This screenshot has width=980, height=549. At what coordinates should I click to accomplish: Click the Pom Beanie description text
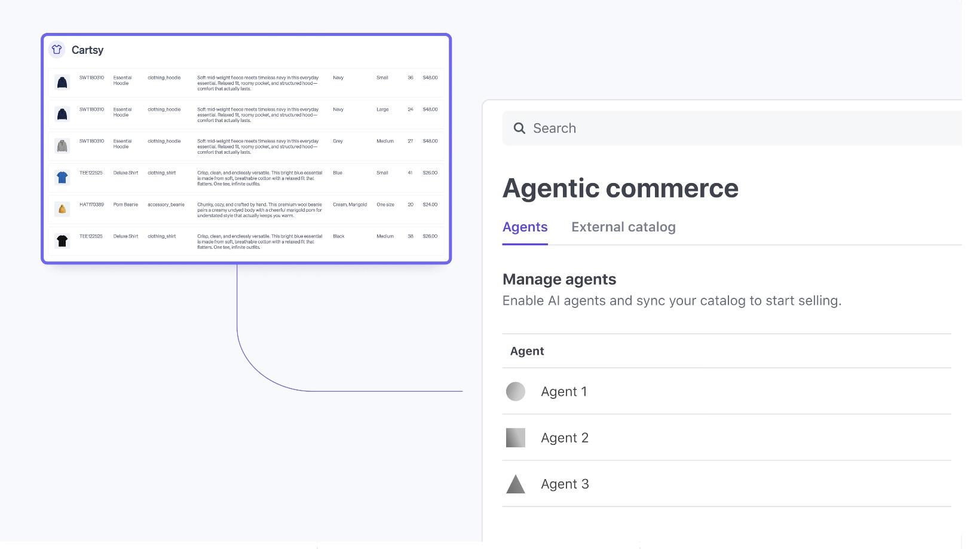[259, 210]
